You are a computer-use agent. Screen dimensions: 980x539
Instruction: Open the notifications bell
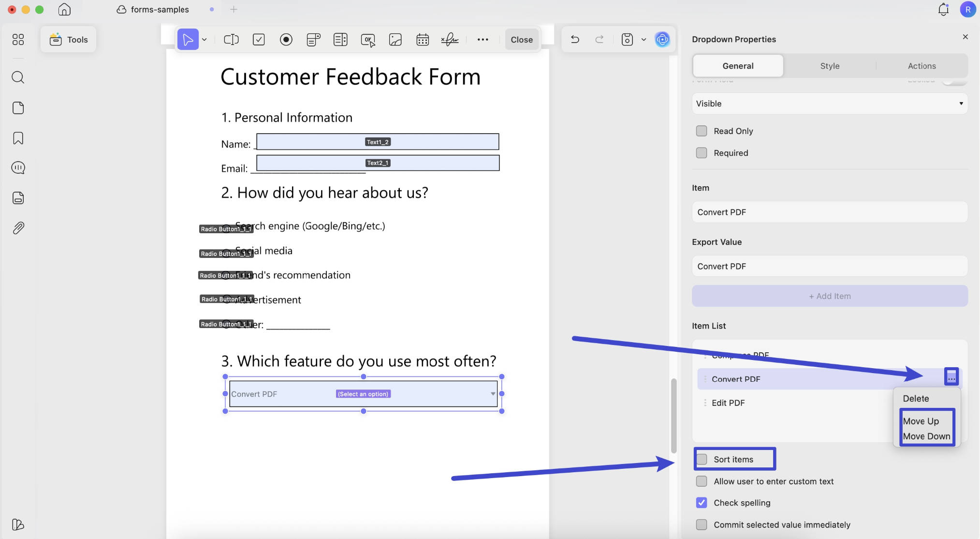[x=943, y=9]
